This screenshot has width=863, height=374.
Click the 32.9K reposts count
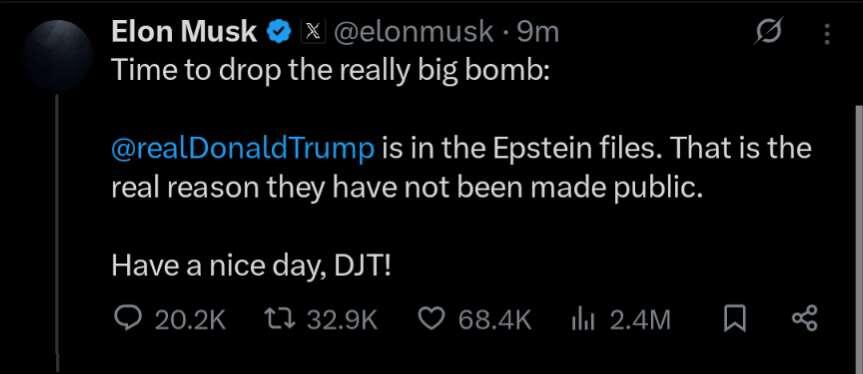(342, 320)
